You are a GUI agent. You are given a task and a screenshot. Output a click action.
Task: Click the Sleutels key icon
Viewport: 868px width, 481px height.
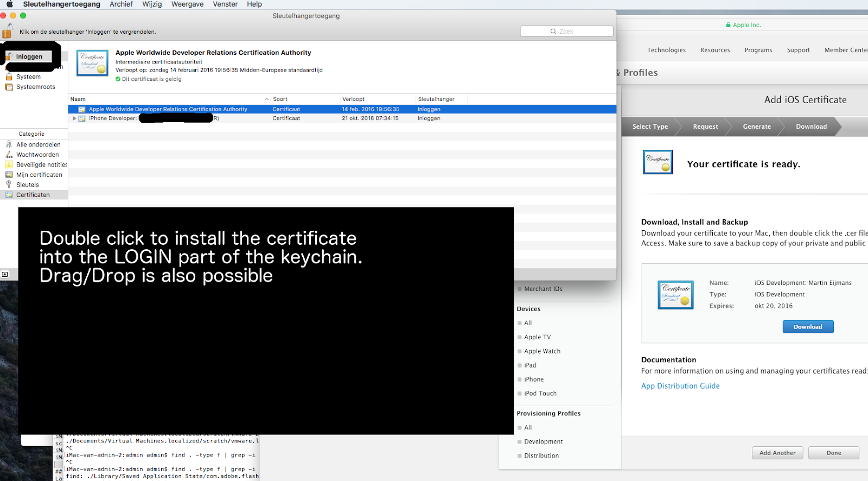pos(9,185)
